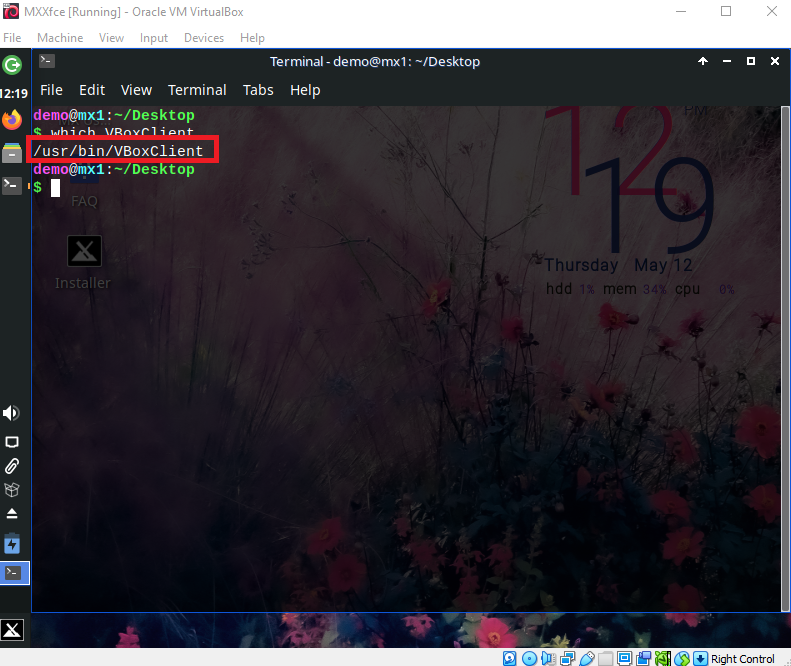The height and width of the screenshot is (666, 791).
Task: Click the VirtualBox audio status icon
Action: click(x=548, y=658)
